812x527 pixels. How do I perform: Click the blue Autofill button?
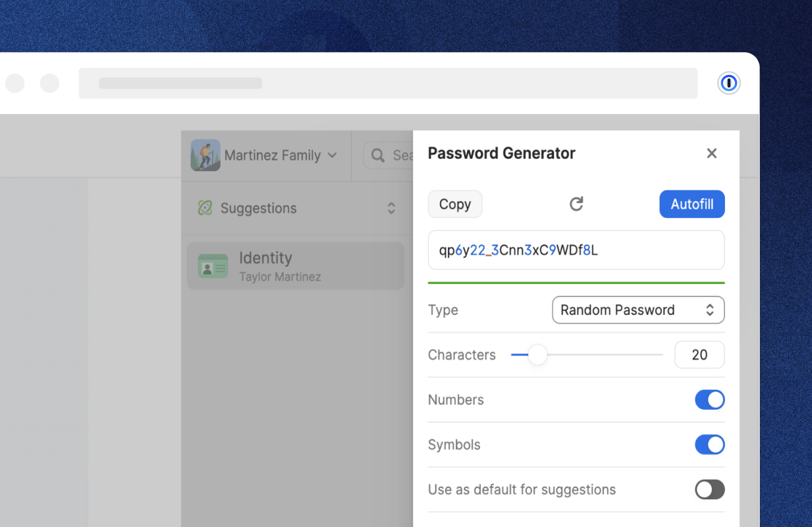click(692, 204)
